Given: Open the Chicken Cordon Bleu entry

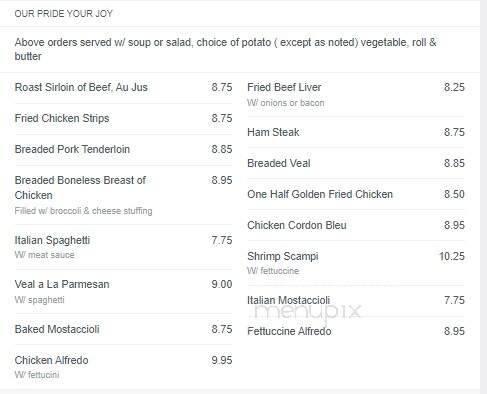Looking at the screenshot, I should [x=297, y=225].
